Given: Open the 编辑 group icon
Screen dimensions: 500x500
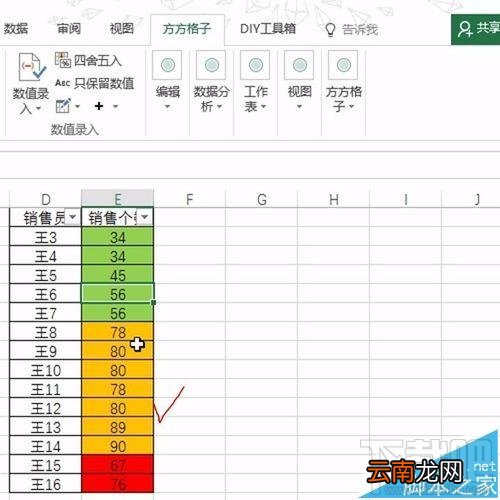Looking at the screenshot, I should click(168, 65).
